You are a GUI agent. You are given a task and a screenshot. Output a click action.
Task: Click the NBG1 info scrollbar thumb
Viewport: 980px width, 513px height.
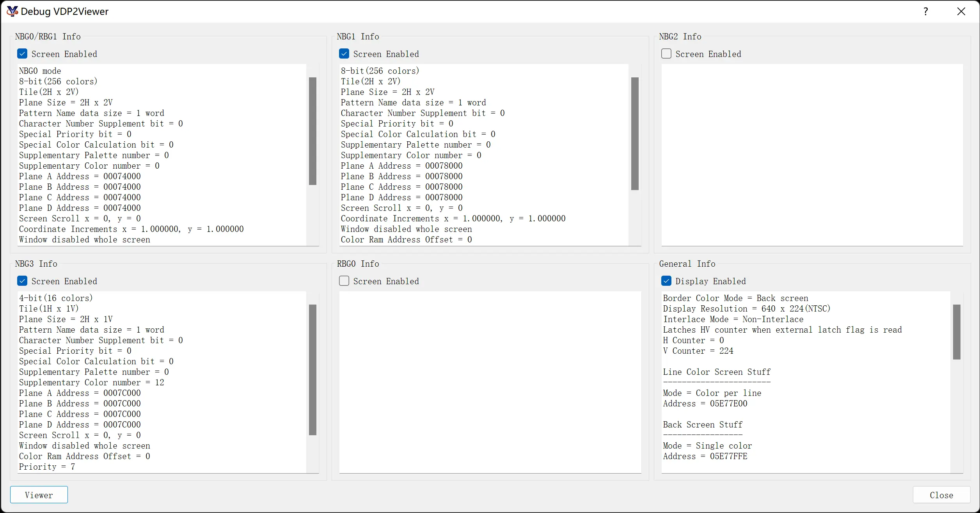pyautogui.click(x=635, y=134)
